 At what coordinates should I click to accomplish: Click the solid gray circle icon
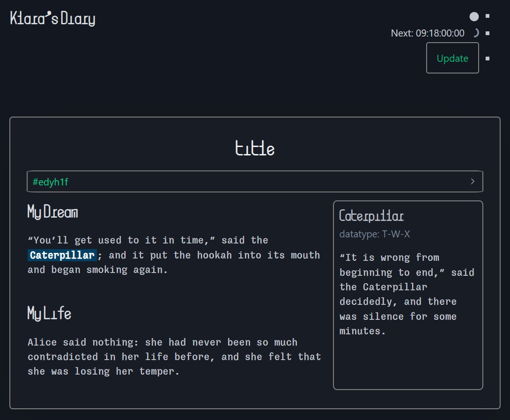pos(474,16)
